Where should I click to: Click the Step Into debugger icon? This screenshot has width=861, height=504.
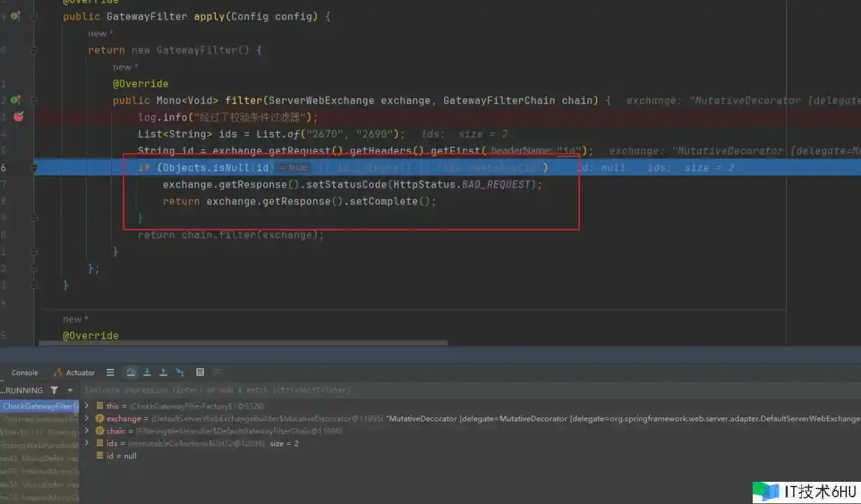click(147, 372)
